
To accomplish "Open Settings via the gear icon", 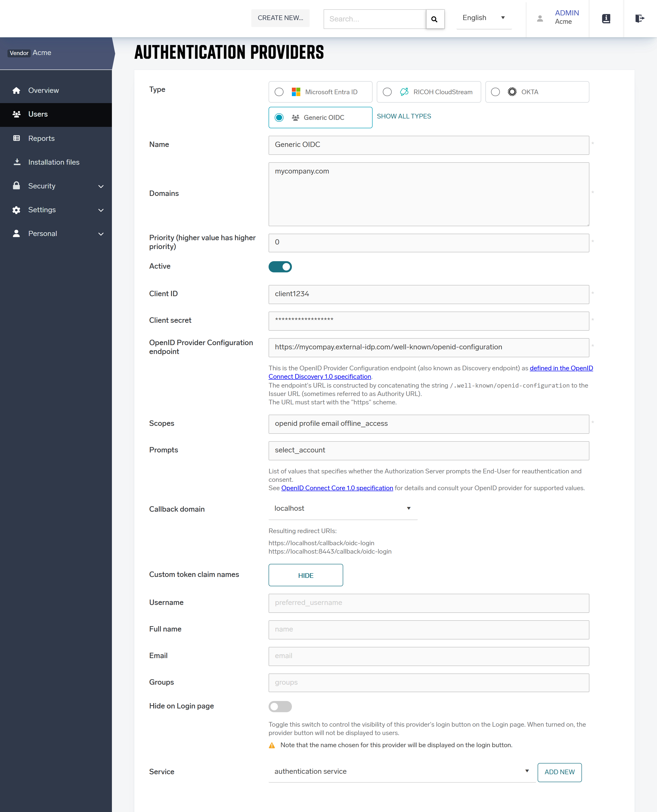I will [17, 209].
